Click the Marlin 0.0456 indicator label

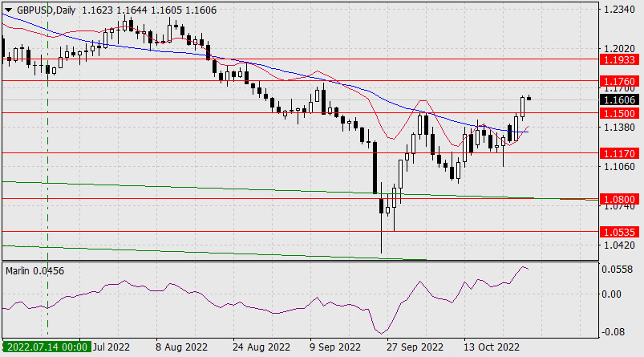pyautogui.click(x=35, y=271)
